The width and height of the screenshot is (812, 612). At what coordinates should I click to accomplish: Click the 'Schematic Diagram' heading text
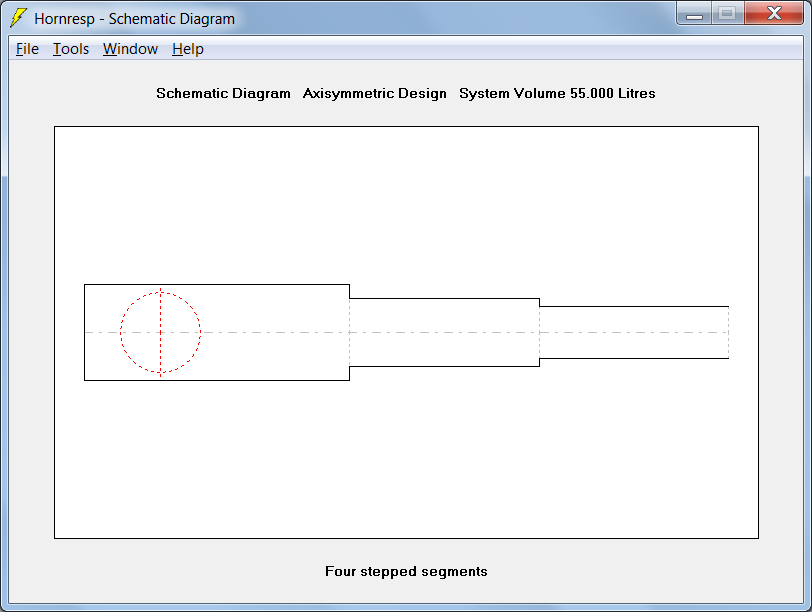[x=223, y=93]
